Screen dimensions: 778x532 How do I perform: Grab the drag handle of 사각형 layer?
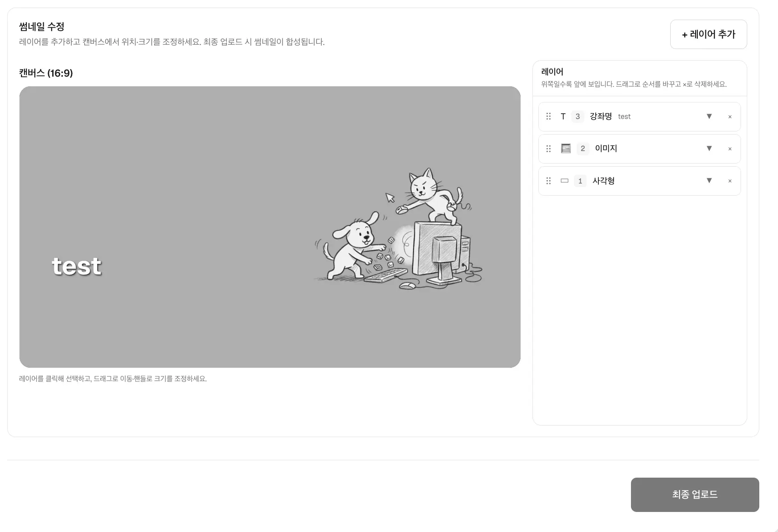[x=549, y=180]
